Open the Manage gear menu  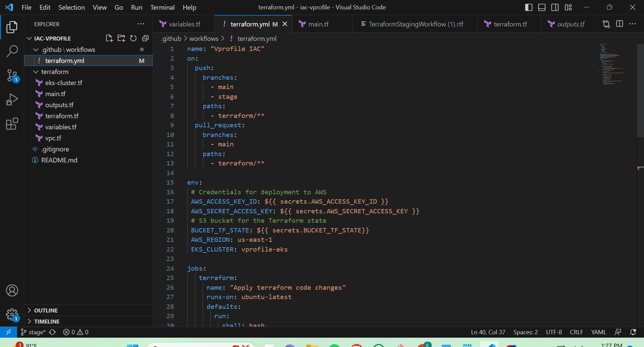pos(12,315)
